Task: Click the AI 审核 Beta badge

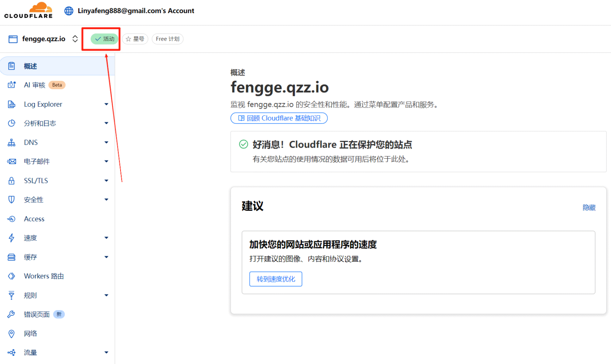Action: click(56, 85)
